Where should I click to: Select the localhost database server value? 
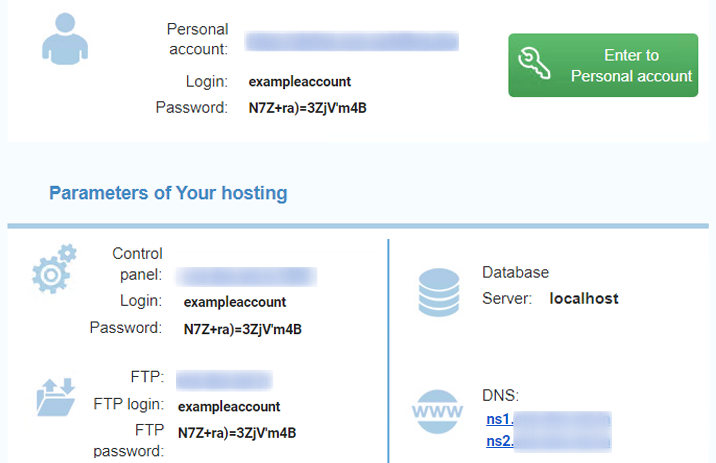(584, 299)
